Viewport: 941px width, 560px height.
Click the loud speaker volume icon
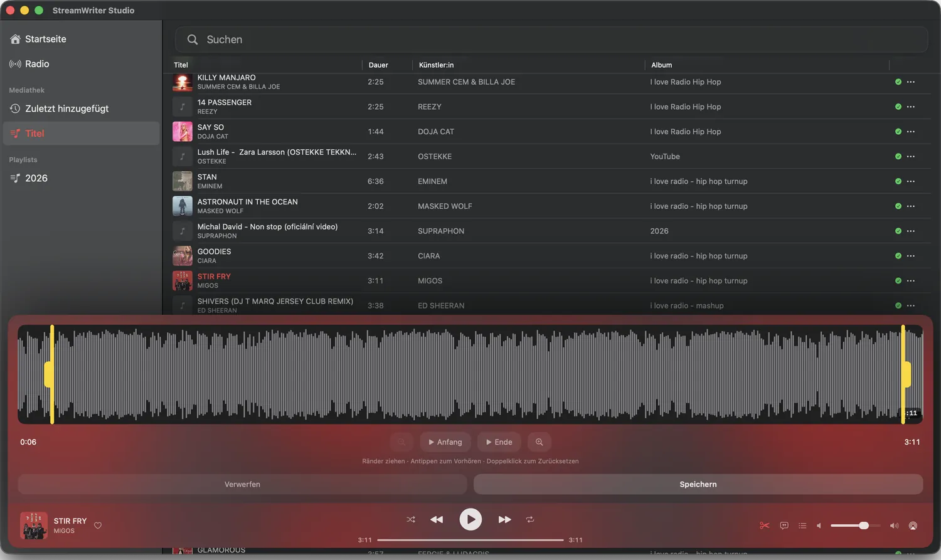click(894, 526)
